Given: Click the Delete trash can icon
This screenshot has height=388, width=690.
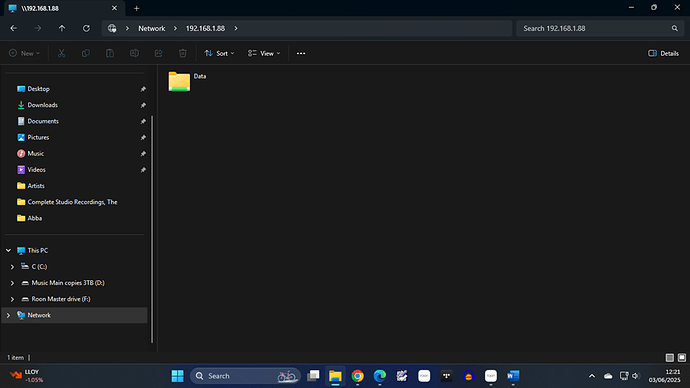Looking at the screenshot, I should (183, 53).
